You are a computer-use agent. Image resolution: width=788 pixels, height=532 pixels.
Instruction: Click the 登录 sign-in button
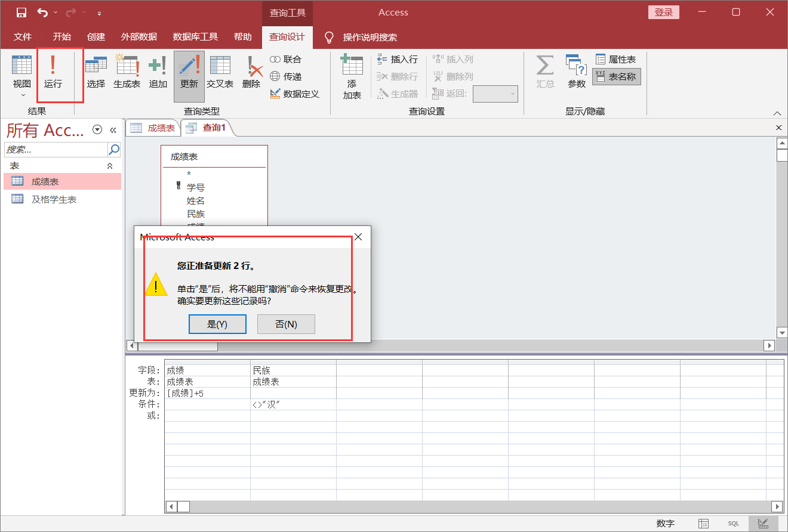pyautogui.click(x=664, y=13)
